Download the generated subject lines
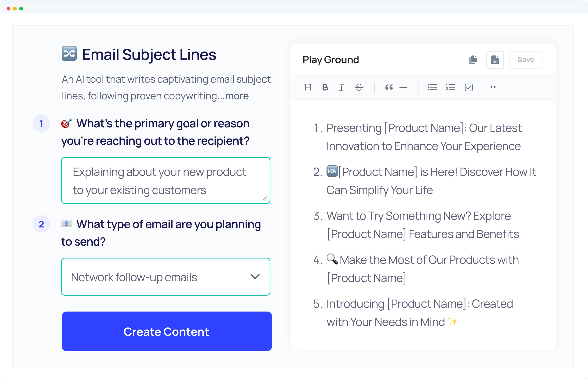This screenshot has height=379, width=588. click(495, 60)
